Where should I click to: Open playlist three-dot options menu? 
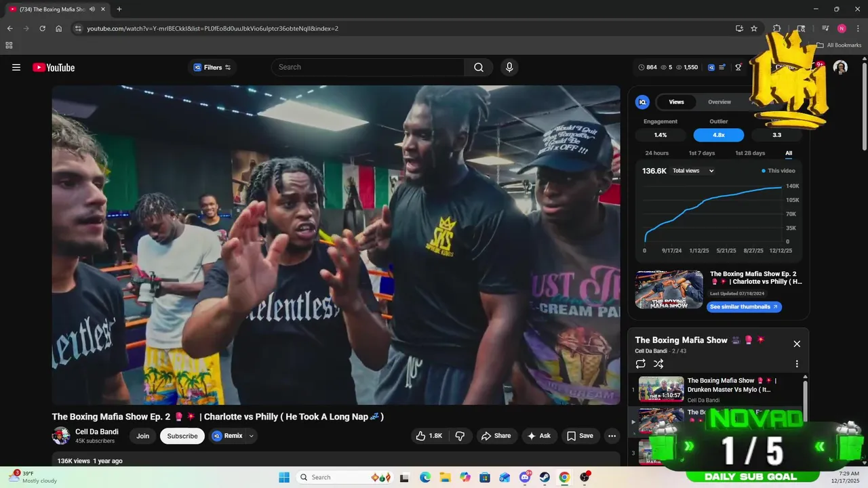pos(797,364)
